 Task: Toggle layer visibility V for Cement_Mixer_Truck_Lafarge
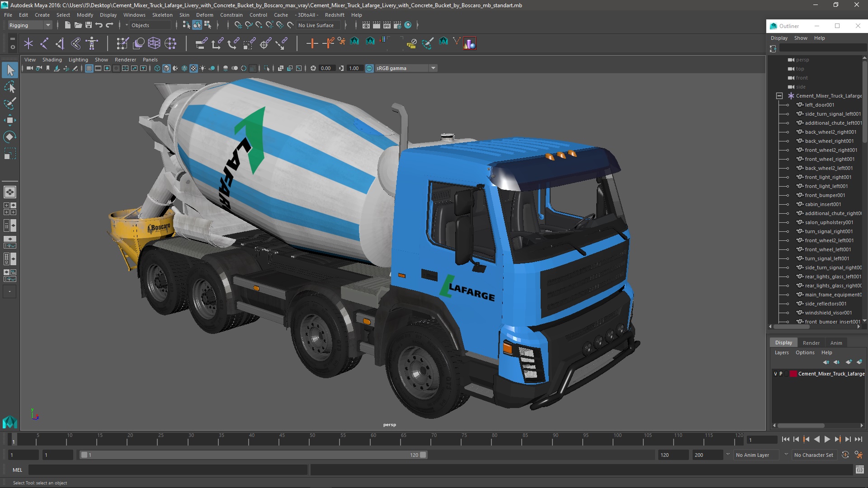(775, 374)
